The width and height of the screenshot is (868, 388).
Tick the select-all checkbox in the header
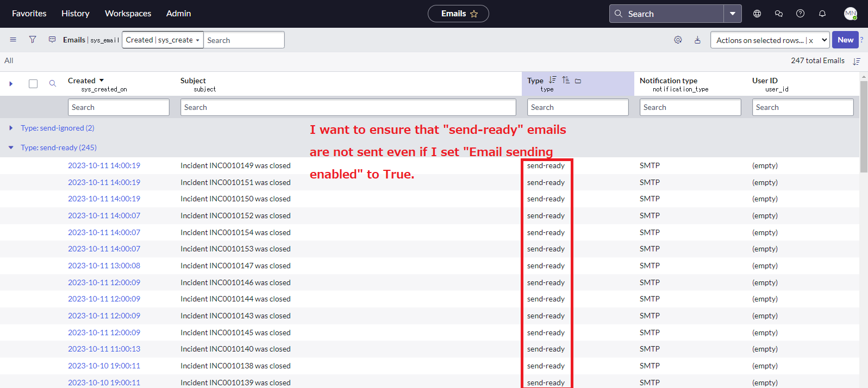(33, 84)
